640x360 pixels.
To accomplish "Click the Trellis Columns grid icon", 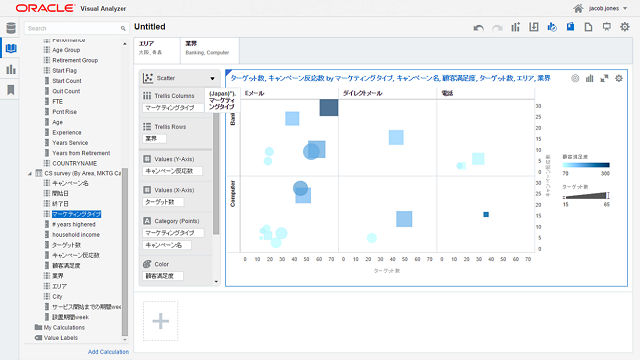I will 147,96.
